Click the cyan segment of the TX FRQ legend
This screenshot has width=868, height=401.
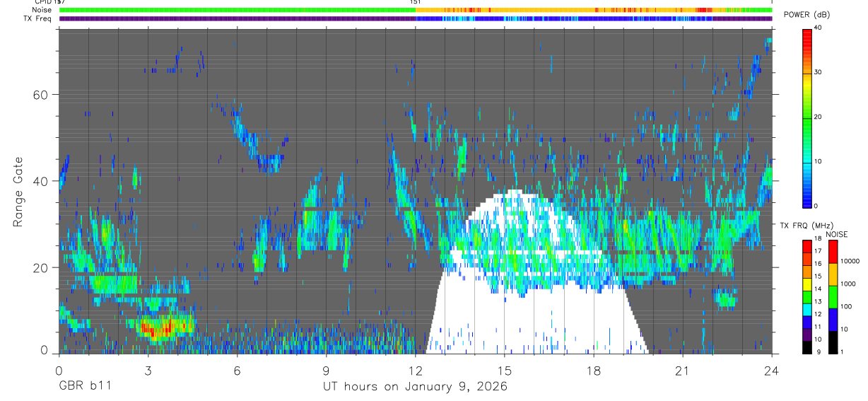coord(807,309)
